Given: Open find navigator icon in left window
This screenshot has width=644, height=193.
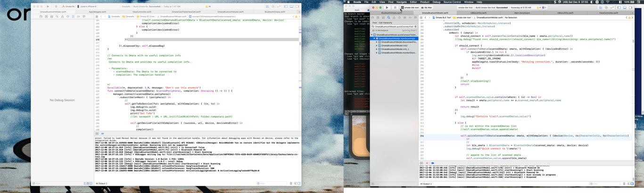Looking at the screenshot, I should pos(57,17).
